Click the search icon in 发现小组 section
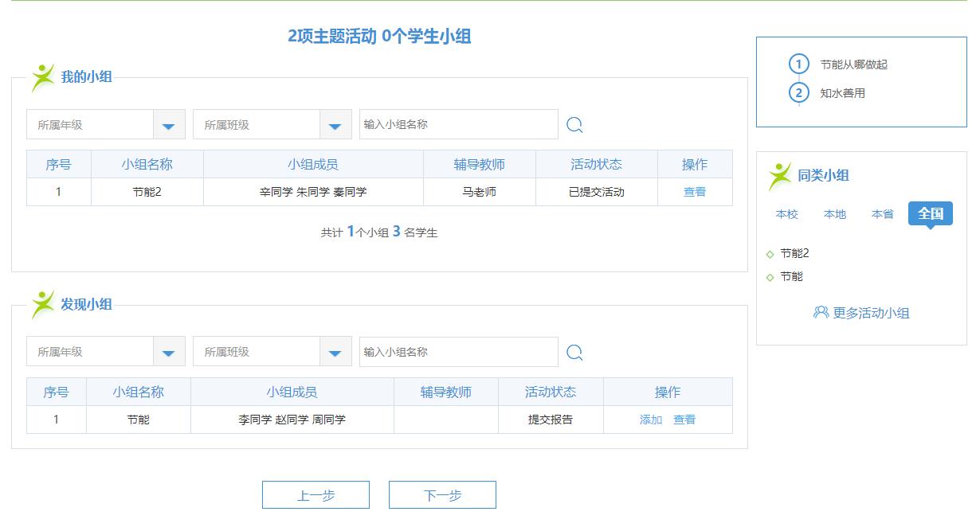 (574, 353)
